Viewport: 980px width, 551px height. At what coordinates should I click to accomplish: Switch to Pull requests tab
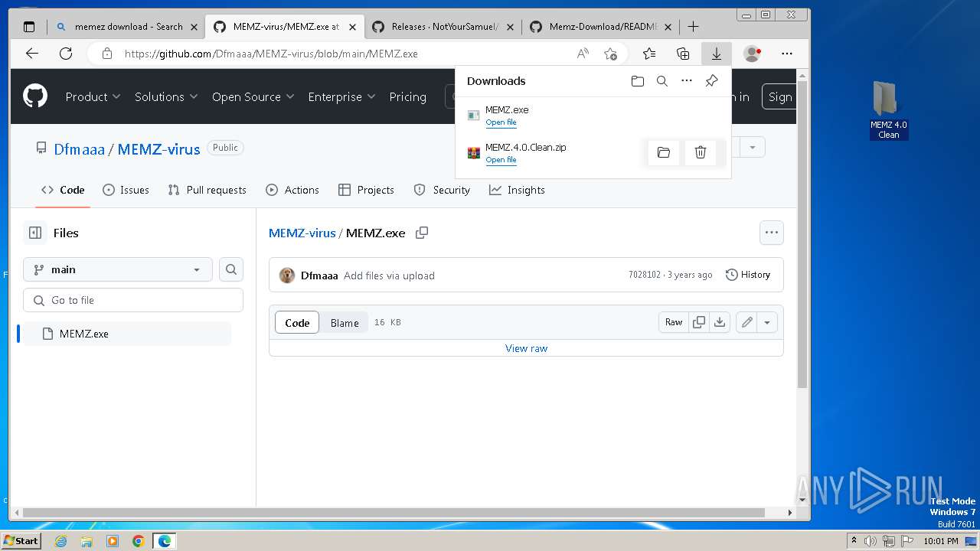pos(207,190)
